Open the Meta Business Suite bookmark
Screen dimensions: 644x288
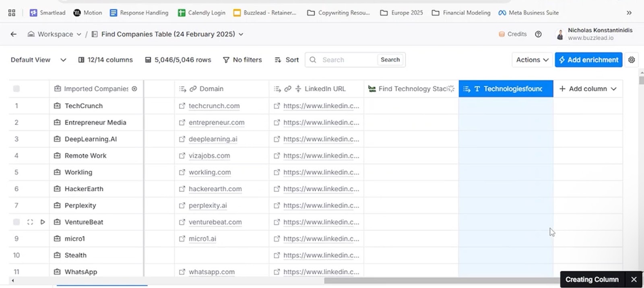click(528, 13)
